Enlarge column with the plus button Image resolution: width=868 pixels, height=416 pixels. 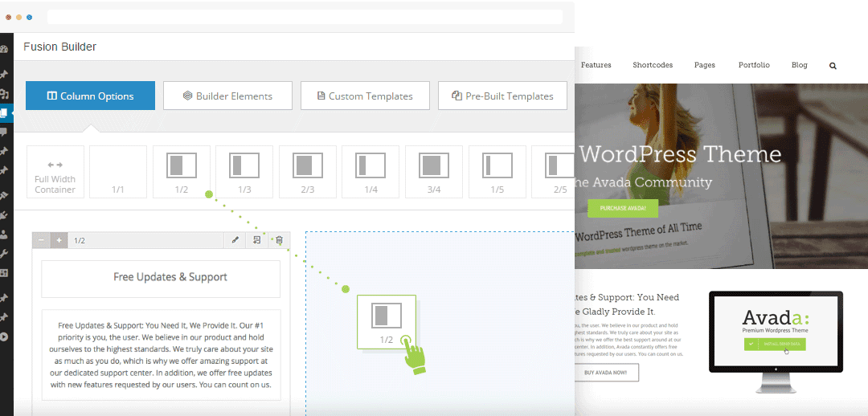[59, 240]
